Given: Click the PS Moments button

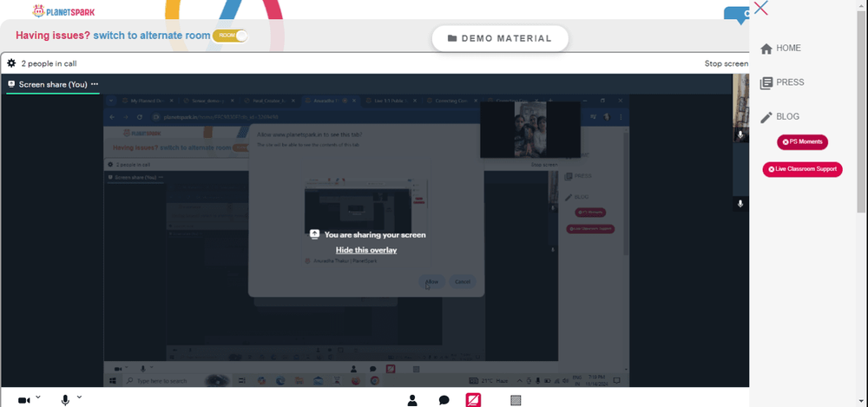Looking at the screenshot, I should pyautogui.click(x=802, y=141).
